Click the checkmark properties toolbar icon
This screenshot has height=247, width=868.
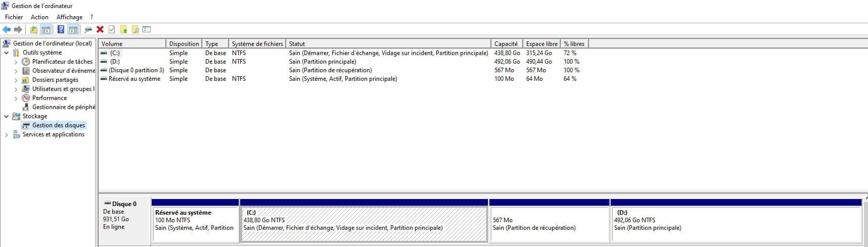click(x=112, y=29)
